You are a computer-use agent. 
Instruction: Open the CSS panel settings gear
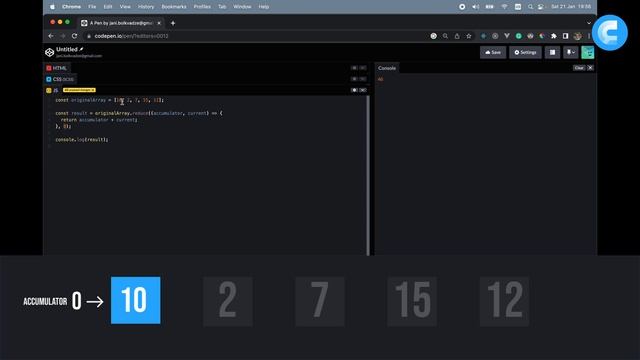click(x=354, y=79)
